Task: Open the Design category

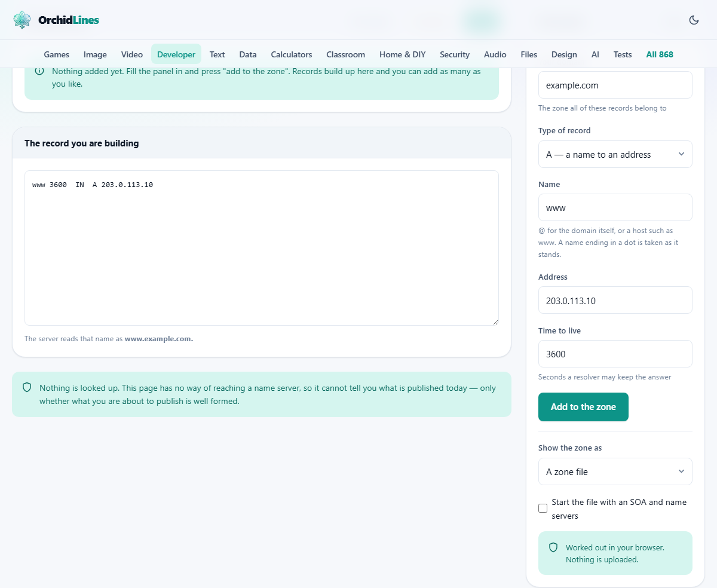Action: [564, 54]
